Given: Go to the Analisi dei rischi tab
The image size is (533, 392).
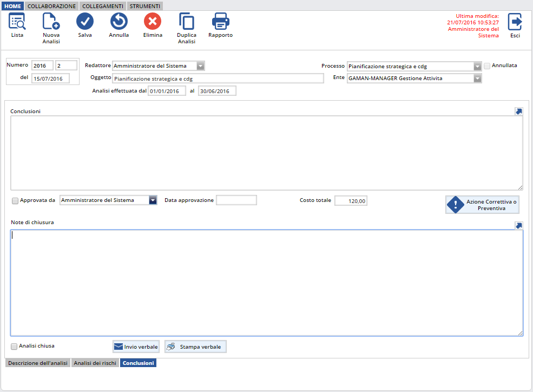Looking at the screenshot, I should coord(95,363).
